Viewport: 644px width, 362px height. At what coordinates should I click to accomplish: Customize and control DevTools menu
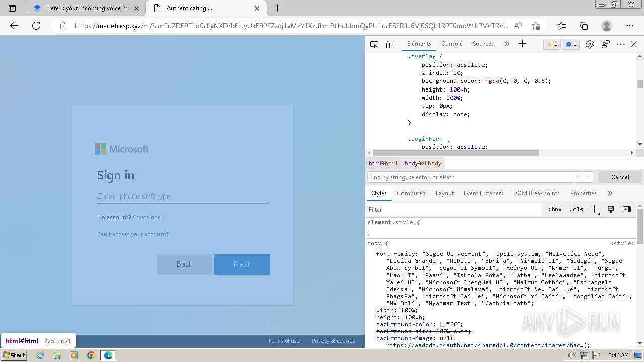[621, 44]
